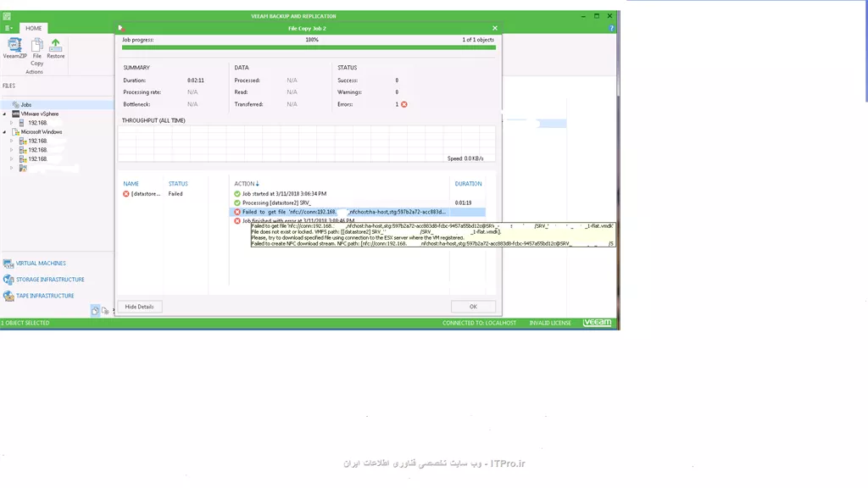Expand the last unlabeled tree node
Image resolution: width=868 pixels, height=488 pixels.
tap(11, 168)
